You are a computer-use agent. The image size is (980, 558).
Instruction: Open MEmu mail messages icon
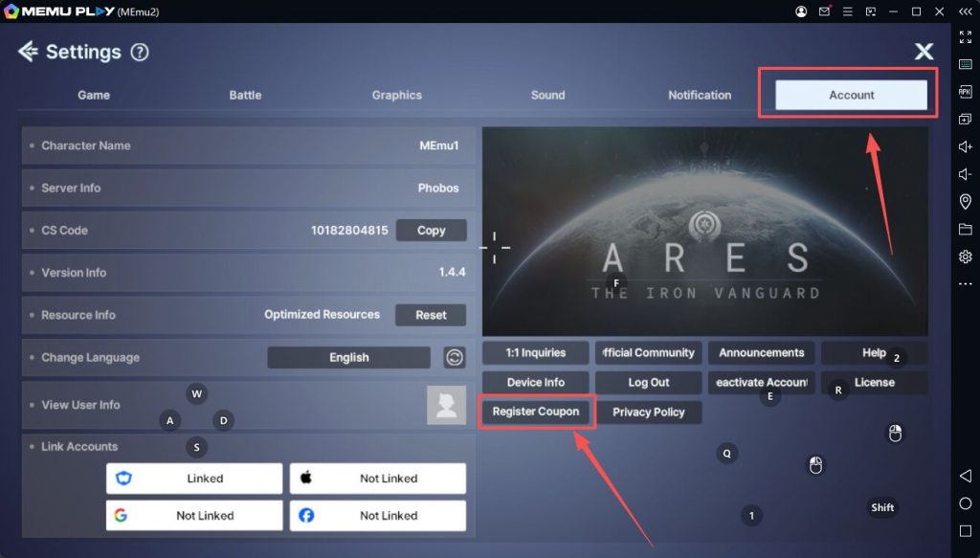[x=824, y=11]
